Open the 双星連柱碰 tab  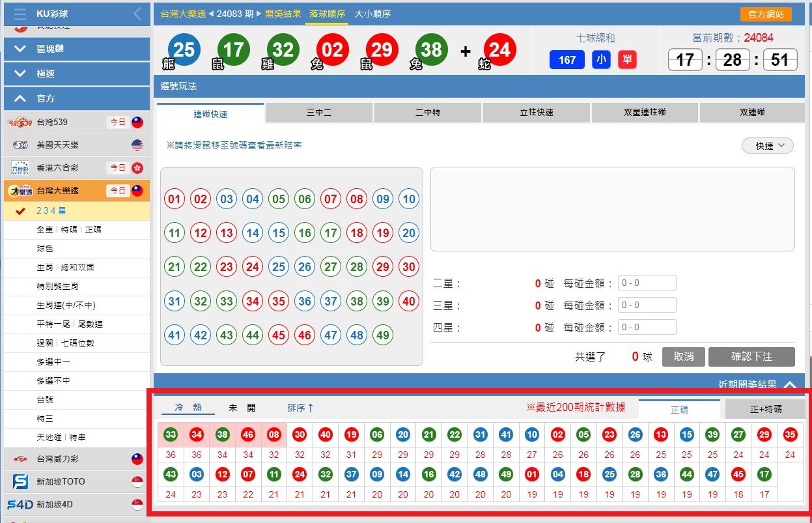[645, 113]
